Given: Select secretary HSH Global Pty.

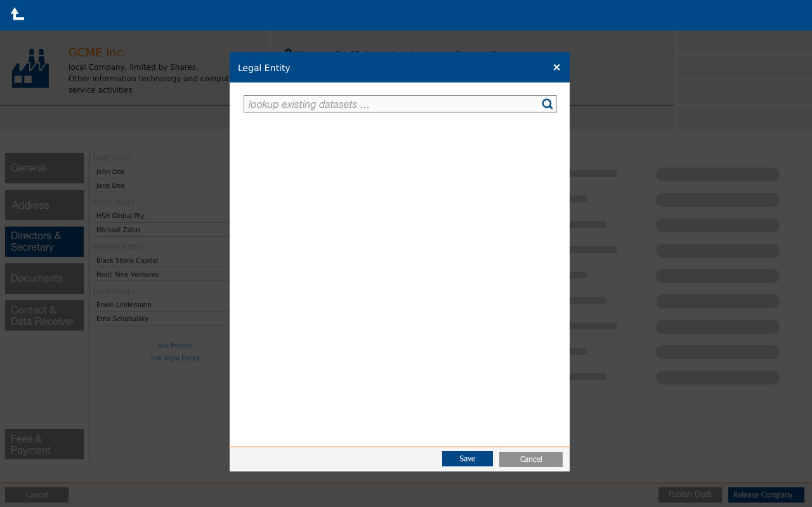Looking at the screenshot, I should pos(121,216).
